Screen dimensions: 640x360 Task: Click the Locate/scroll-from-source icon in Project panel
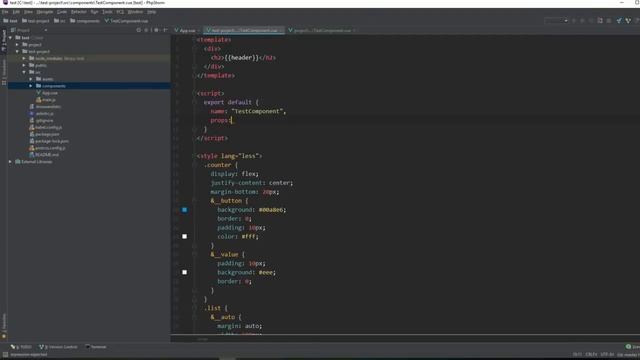pos(139,30)
